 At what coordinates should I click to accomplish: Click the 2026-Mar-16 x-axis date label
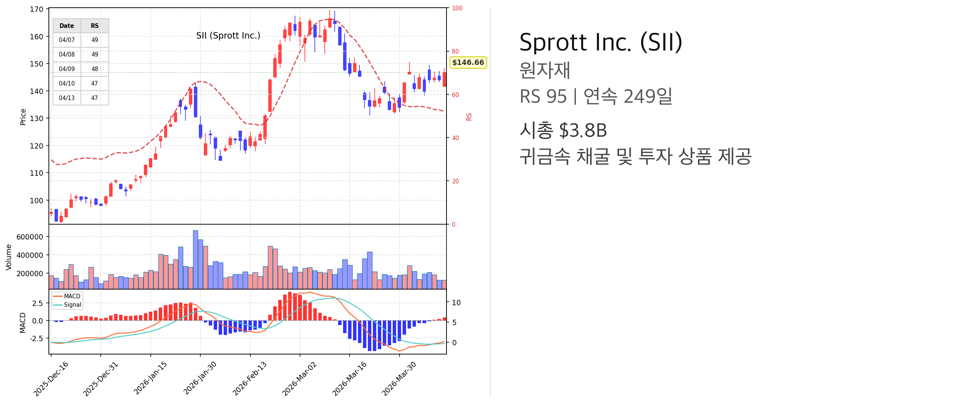point(349,379)
